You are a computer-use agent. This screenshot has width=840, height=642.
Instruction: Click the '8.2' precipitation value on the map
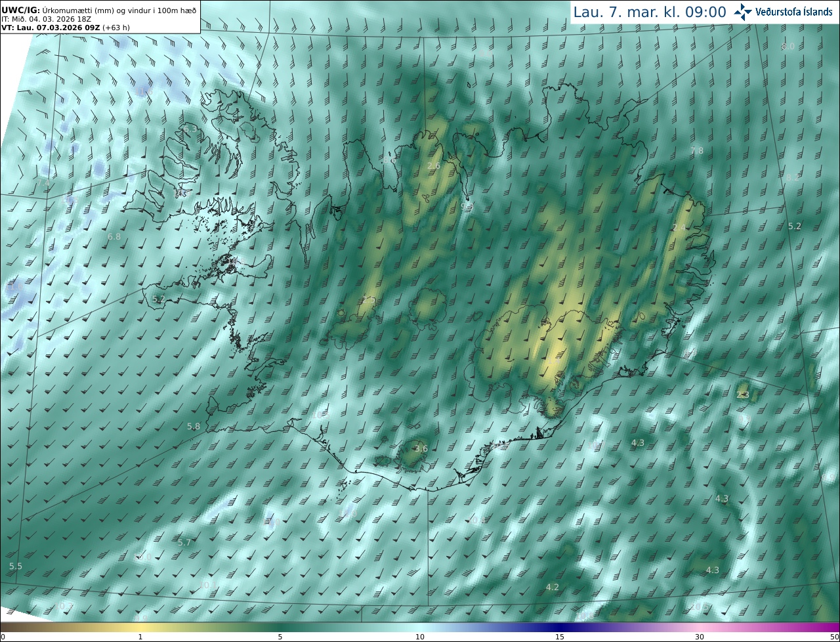click(x=793, y=177)
